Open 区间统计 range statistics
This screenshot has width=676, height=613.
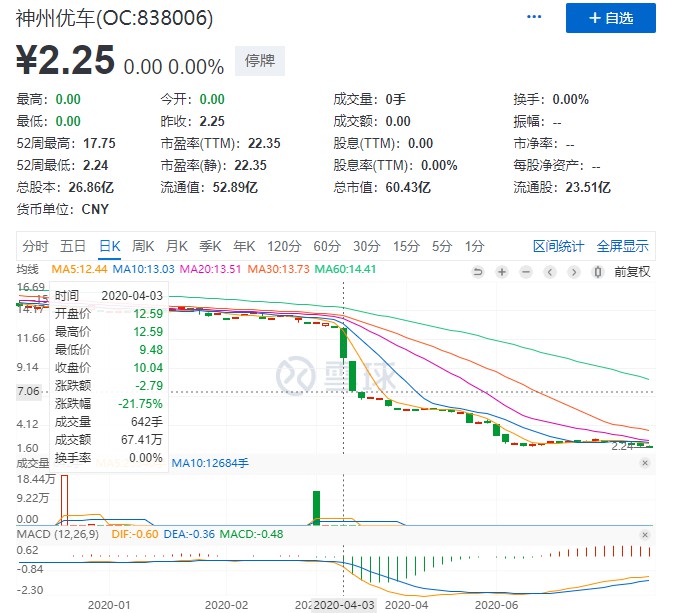(558, 246)
